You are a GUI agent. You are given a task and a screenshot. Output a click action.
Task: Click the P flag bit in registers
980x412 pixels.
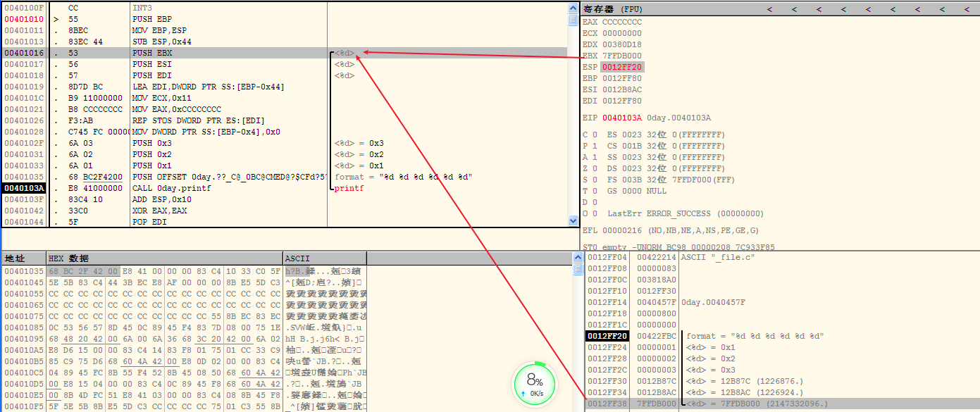590,146
